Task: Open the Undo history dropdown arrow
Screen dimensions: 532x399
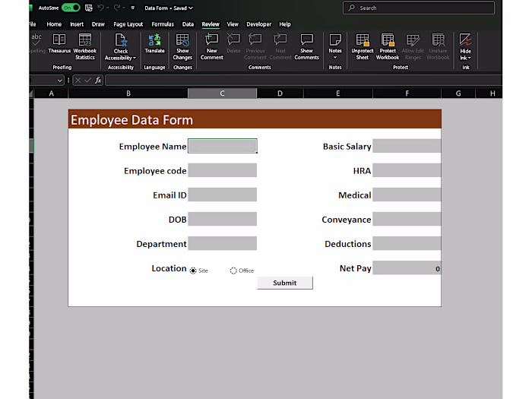Action: pyautogui.click(x=107, y=8)
